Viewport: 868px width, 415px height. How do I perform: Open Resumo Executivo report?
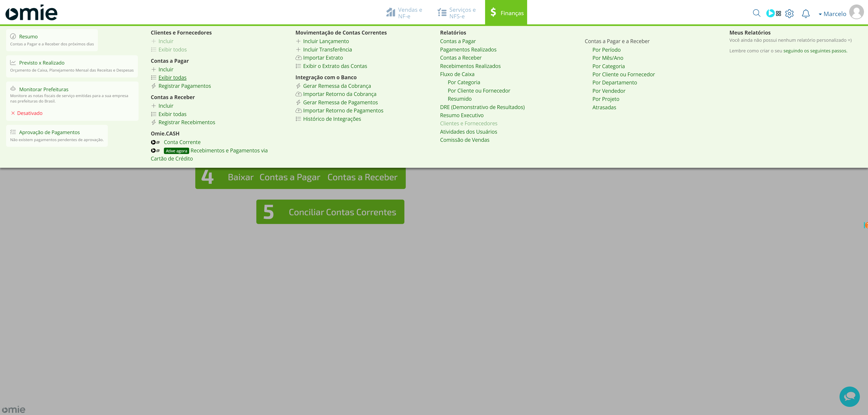tap(462, 115)
